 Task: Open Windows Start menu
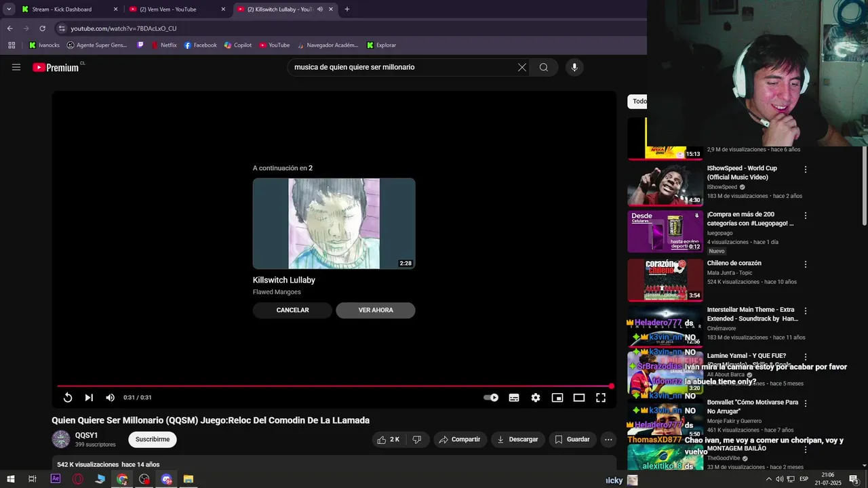point(11,479)
